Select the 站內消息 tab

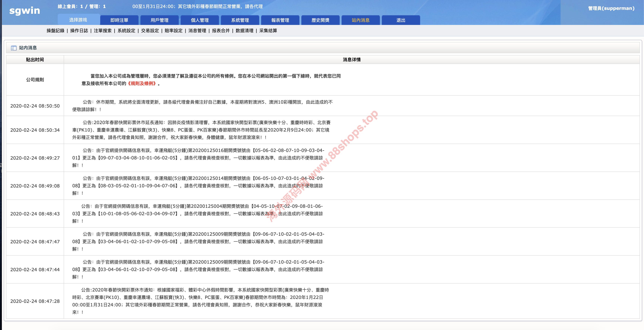pos(361,20)
